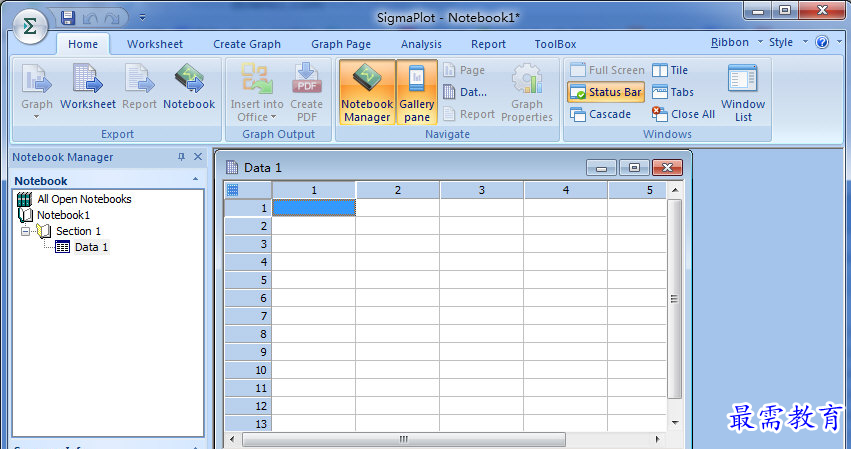Open the Graph Page ribbon tab

[x=341, y=45]
